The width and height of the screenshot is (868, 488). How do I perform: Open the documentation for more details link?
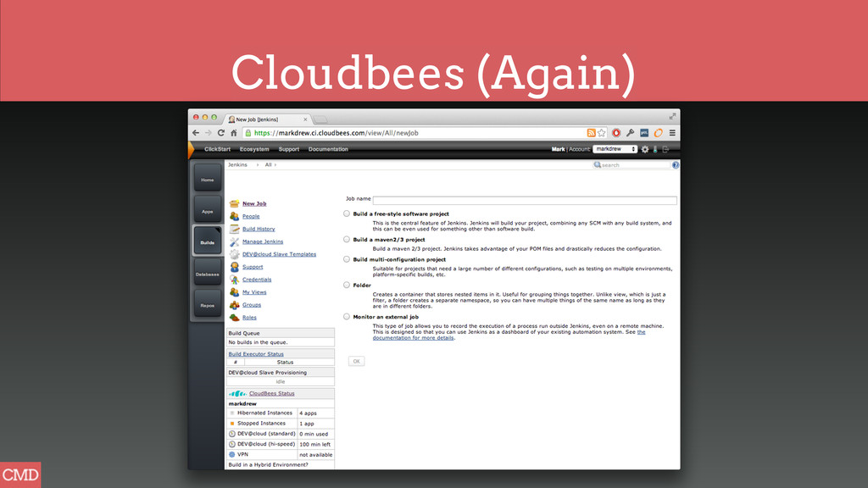pos(413,338)
